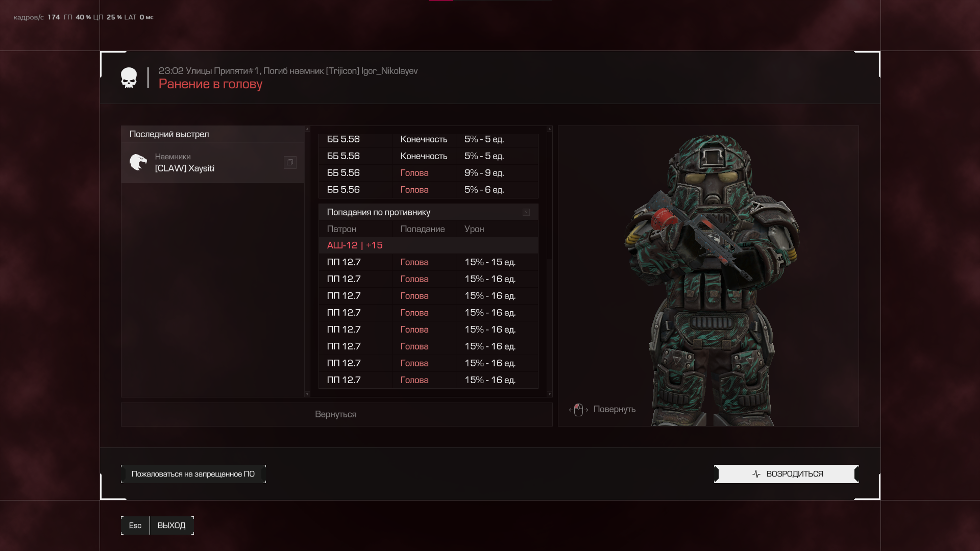Click the eagle faction emblem beside Xaysiti
This screenshot has height=551, width=980.
pos(138,162)
